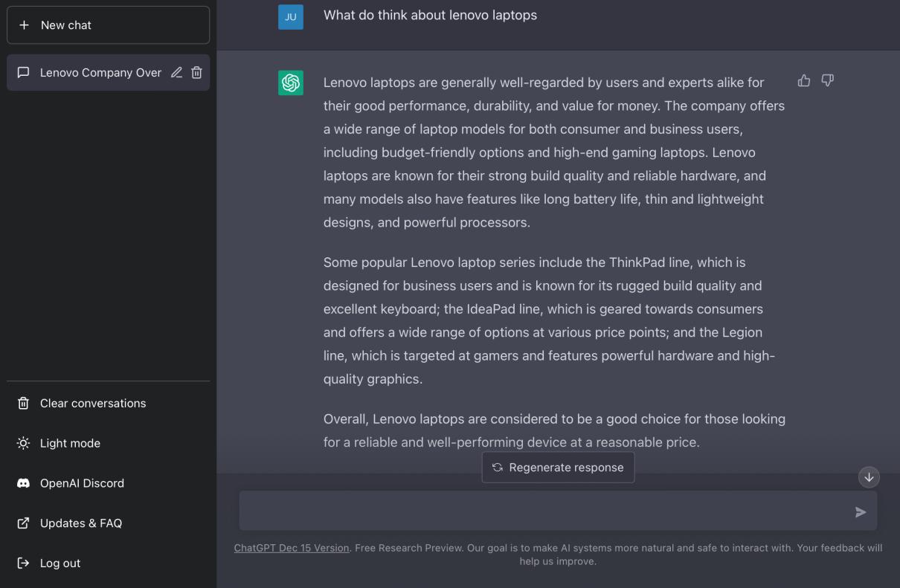
Task: Delete the Lenovo Company Over chat
Action: (x=196, y=73)
